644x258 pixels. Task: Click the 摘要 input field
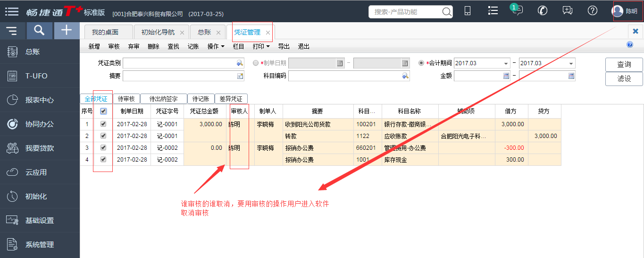(x=179, y=76)
